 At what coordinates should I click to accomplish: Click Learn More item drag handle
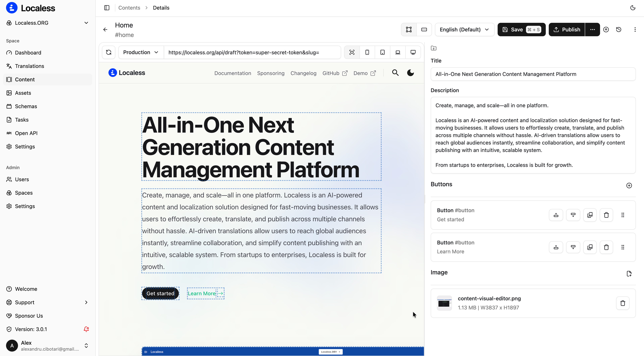pyautogui.click(x=623, y=247)
